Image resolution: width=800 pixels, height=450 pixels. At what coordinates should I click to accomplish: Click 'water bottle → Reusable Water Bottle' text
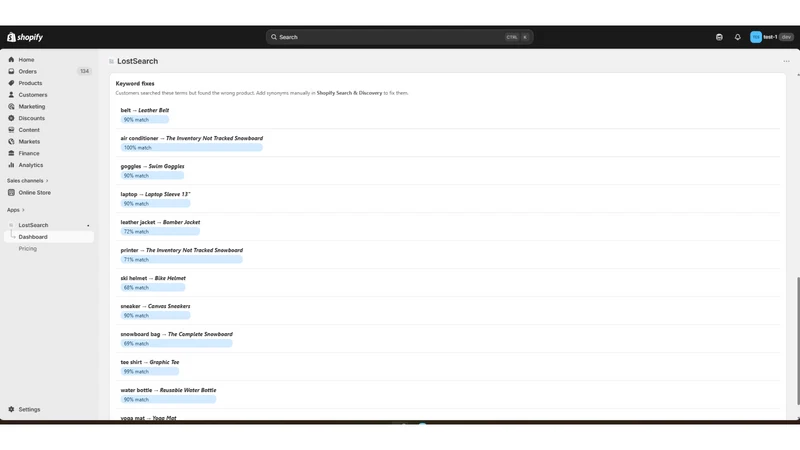tap(168, 390)
